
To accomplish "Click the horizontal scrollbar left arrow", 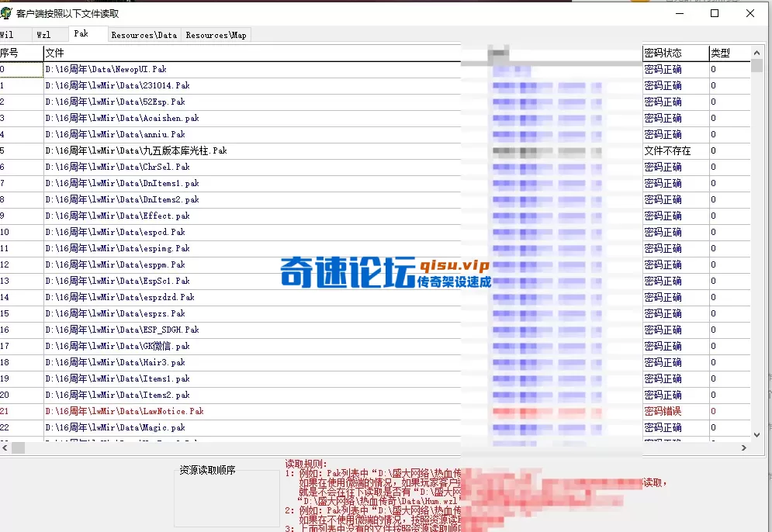I will tap(6, 447).
